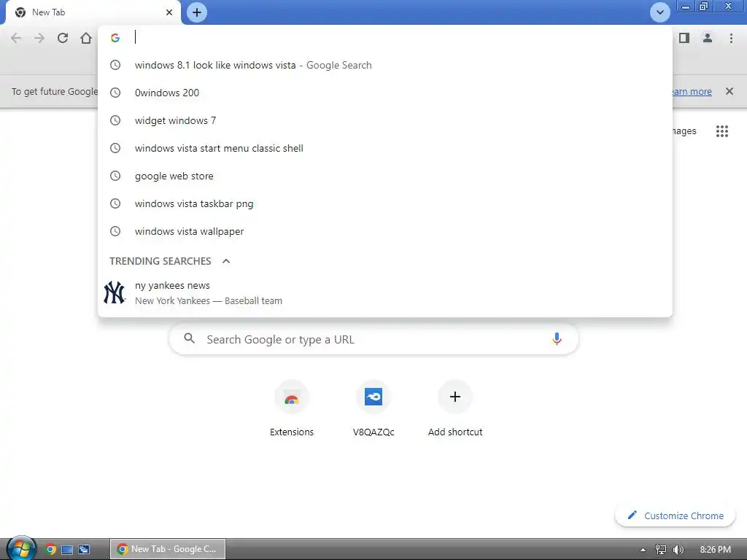
Task: Click Show Desktop quick launch icon
Action: [x=67, y=550]
